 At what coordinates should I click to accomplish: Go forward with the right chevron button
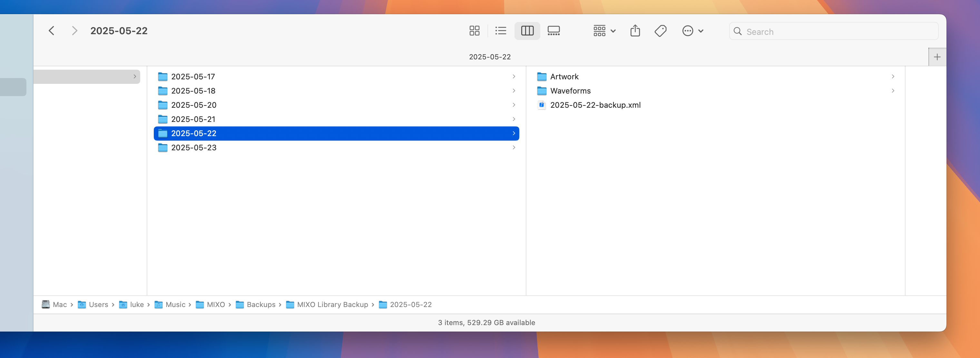point(74,31)
